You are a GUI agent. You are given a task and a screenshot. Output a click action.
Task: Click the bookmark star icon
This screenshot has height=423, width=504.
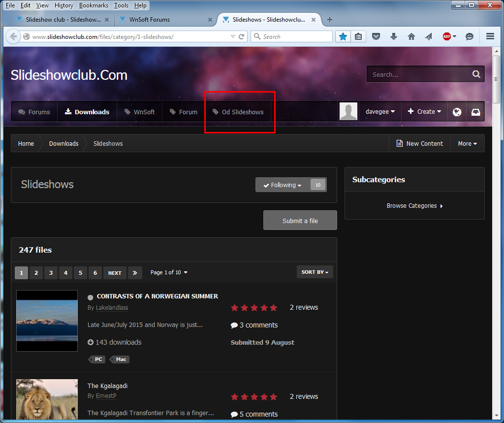(343, 36)
